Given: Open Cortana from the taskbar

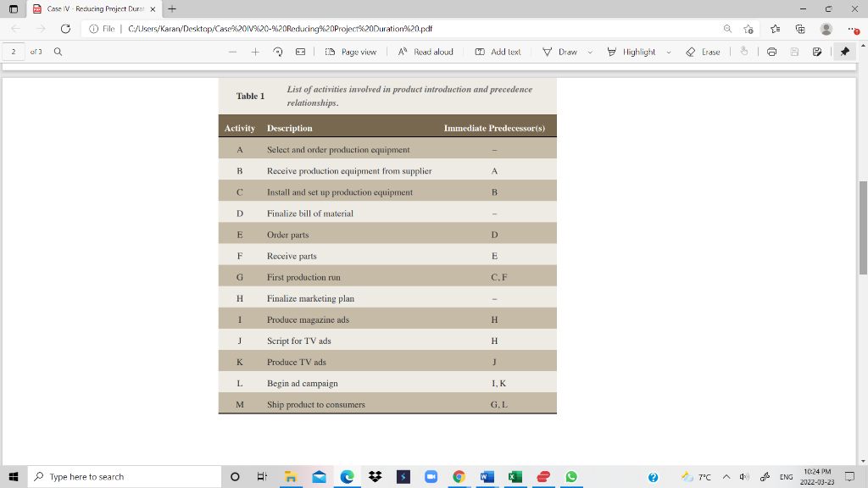Looking at the screenshot, I should pos(235,476).
